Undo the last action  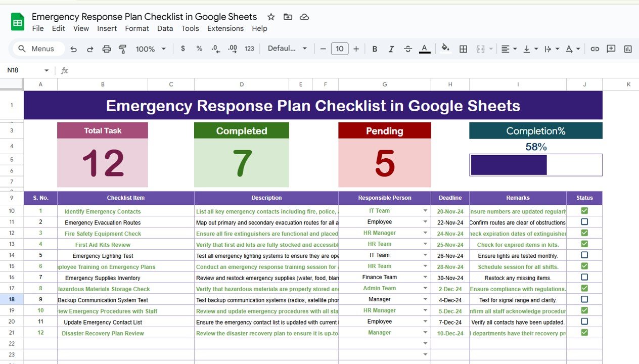pyautogui.click(x=74, y=49)
